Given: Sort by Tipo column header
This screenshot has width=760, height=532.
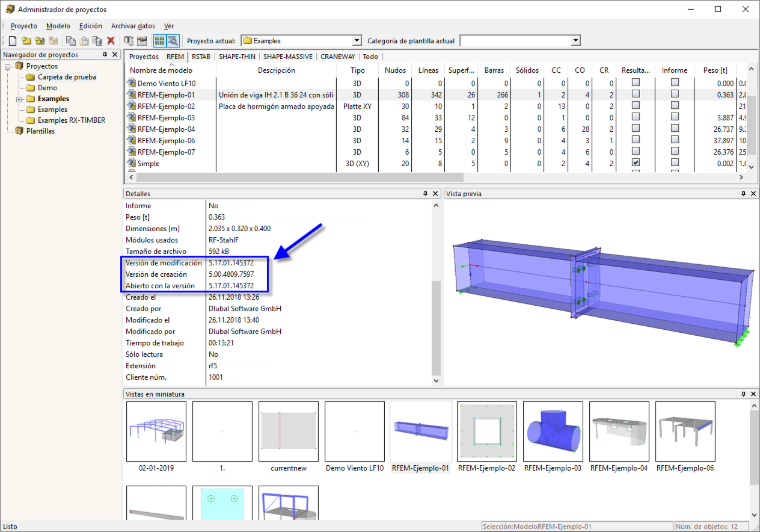Looking at the screenshot, I should [357, 71].
